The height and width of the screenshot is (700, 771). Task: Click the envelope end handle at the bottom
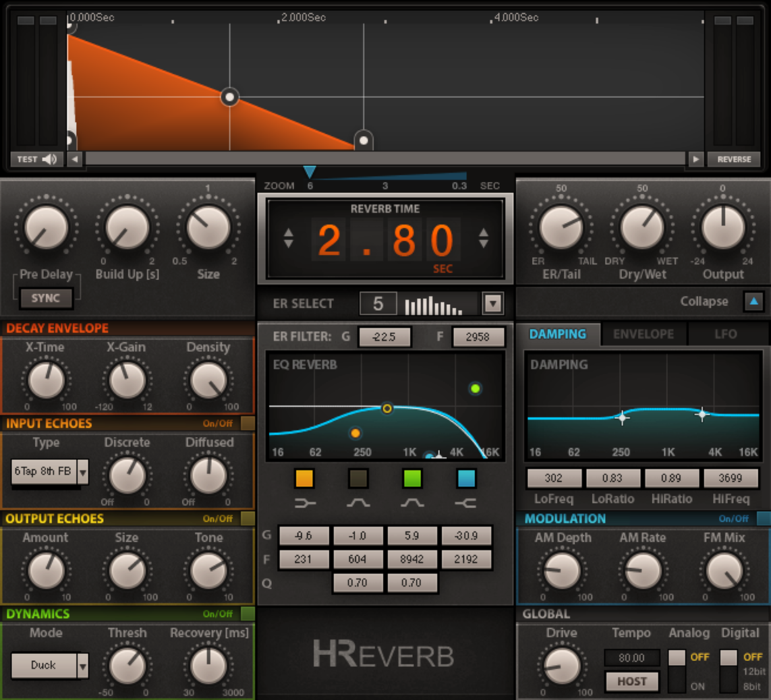click(364, 140)
